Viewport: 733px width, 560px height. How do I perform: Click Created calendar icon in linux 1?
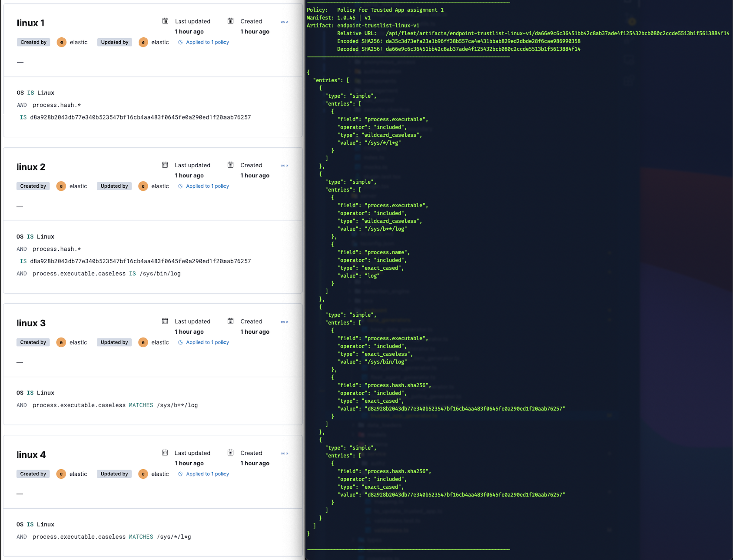231,21
